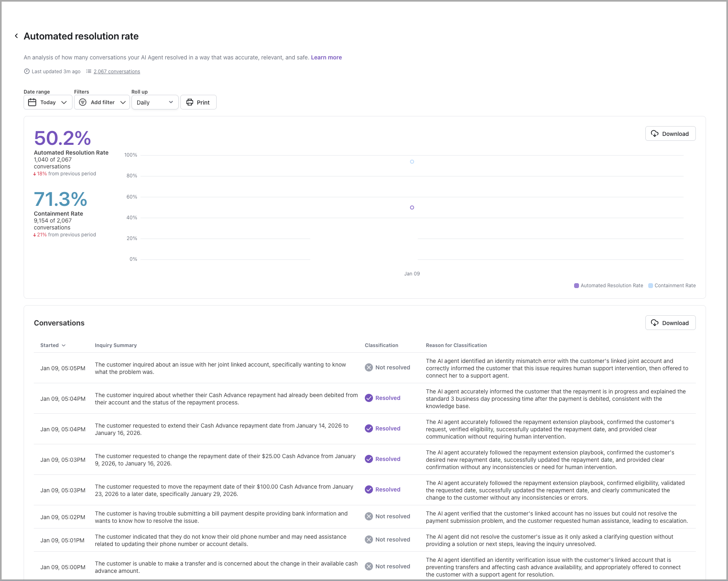Click the cloud download icon in chart panel
Viewport: 728px width, 581px height.
[655, 134]
